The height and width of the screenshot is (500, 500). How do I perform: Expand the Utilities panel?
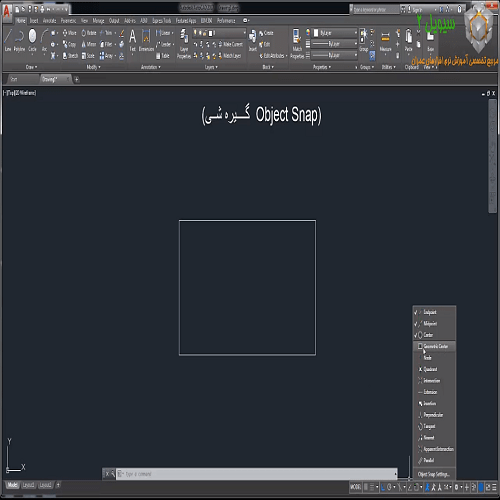coord(388,67)
